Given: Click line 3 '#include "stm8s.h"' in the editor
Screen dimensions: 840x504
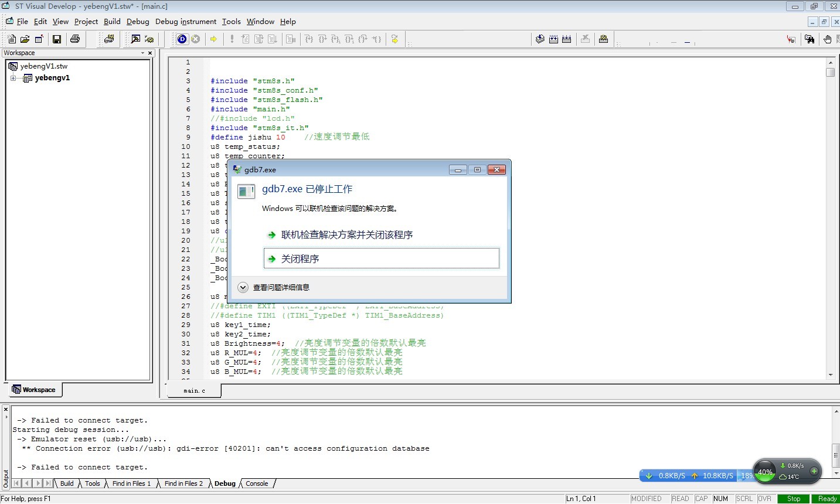Looking at the screenshot, I should coord(253,81).
